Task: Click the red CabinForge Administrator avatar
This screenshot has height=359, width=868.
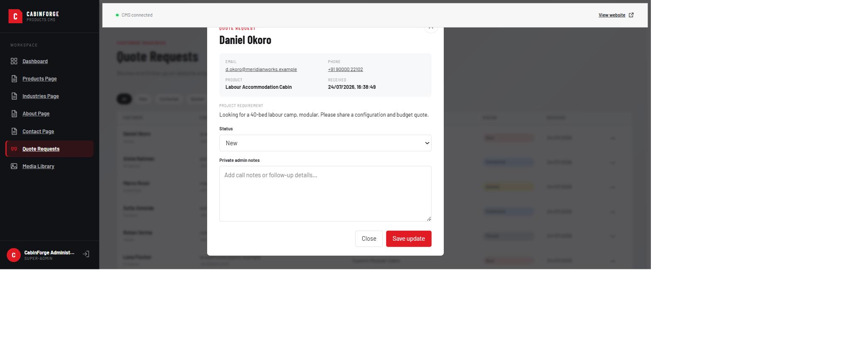Action: [14, 255]
